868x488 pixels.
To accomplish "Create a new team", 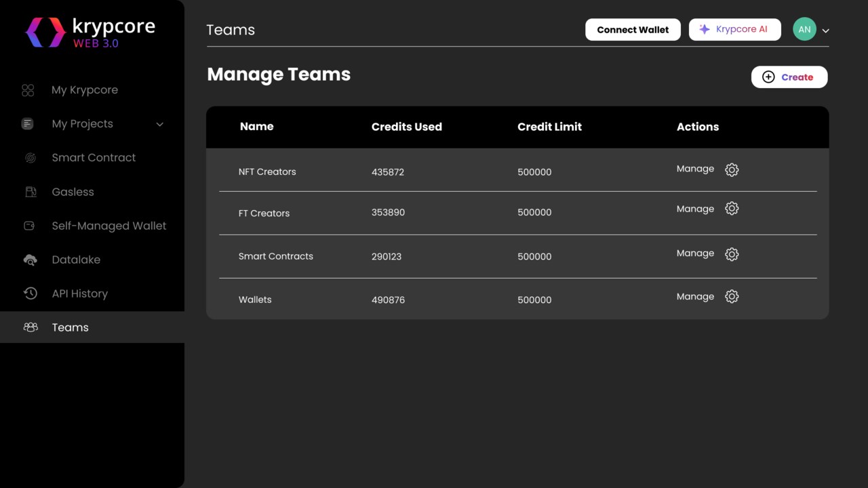I will [x=789, y=77].
